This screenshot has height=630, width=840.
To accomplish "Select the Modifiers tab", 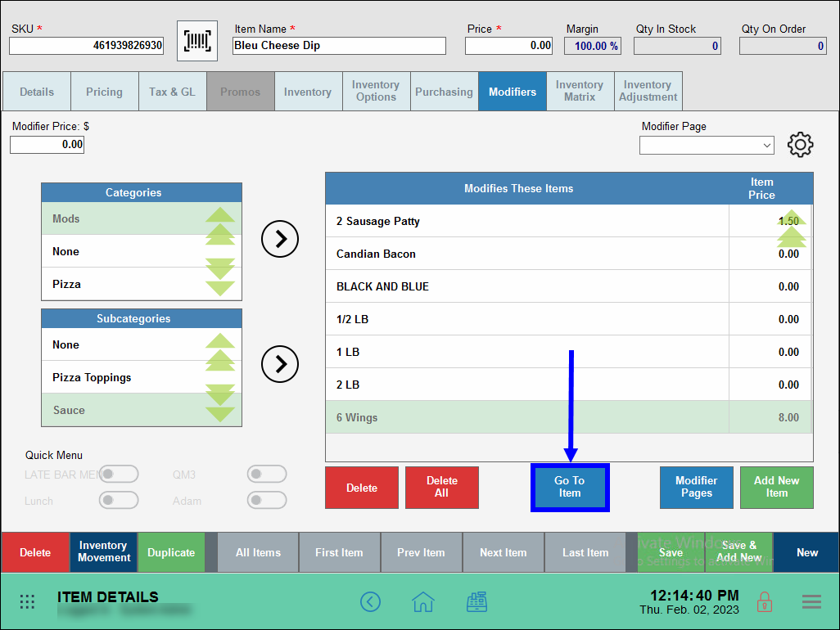I will 513,92.
